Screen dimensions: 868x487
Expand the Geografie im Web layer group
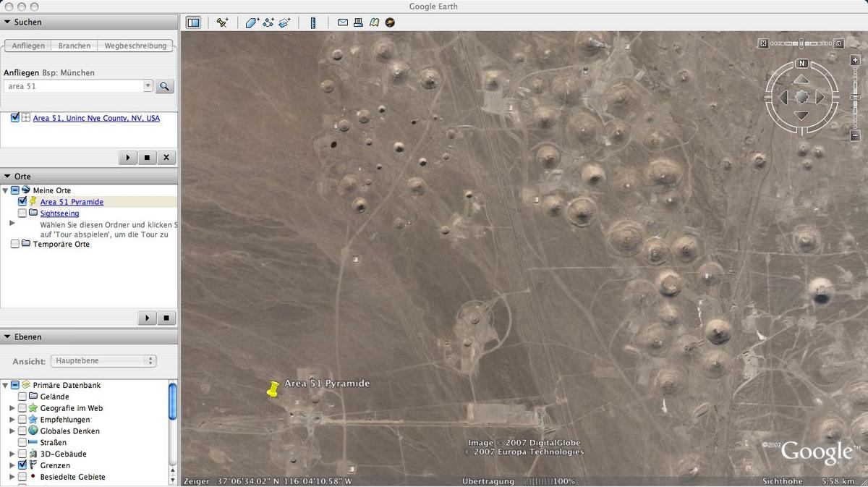[x=12, y=408]
